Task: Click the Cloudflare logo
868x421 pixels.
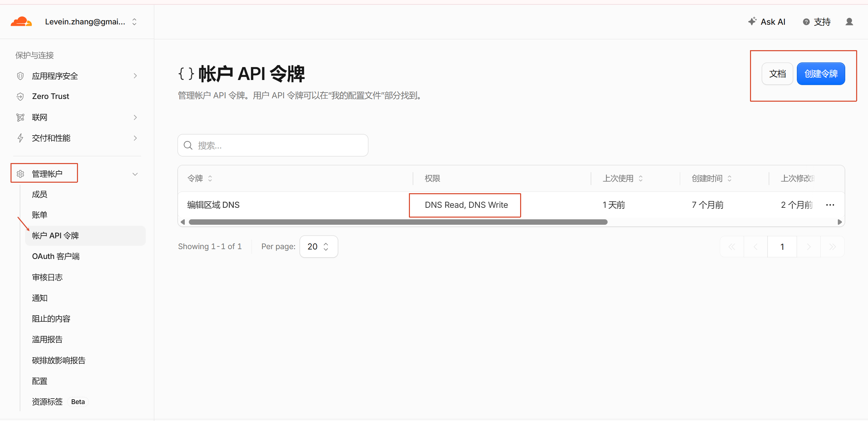Action: pos(21,22)
